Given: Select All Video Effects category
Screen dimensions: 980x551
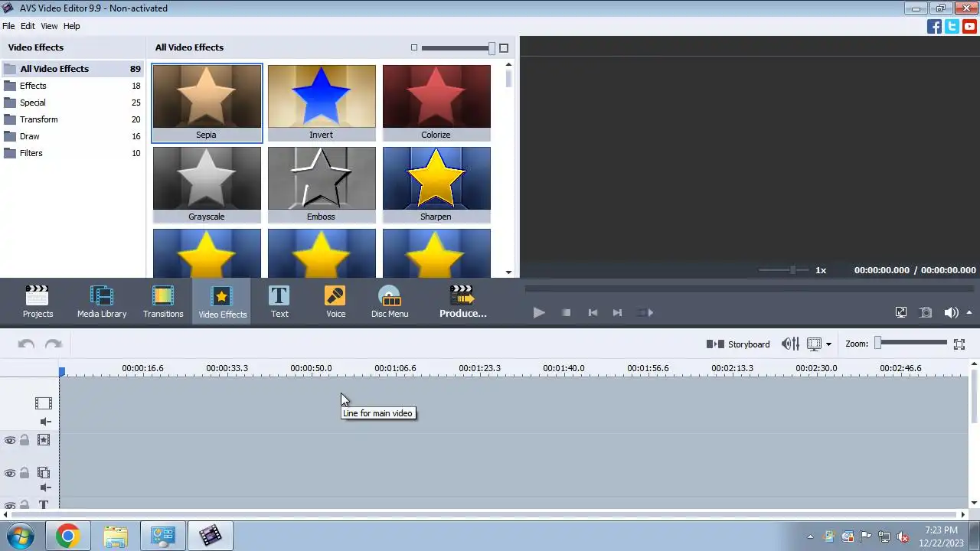Looking at the screenshot, I should (x=73, y=69).
